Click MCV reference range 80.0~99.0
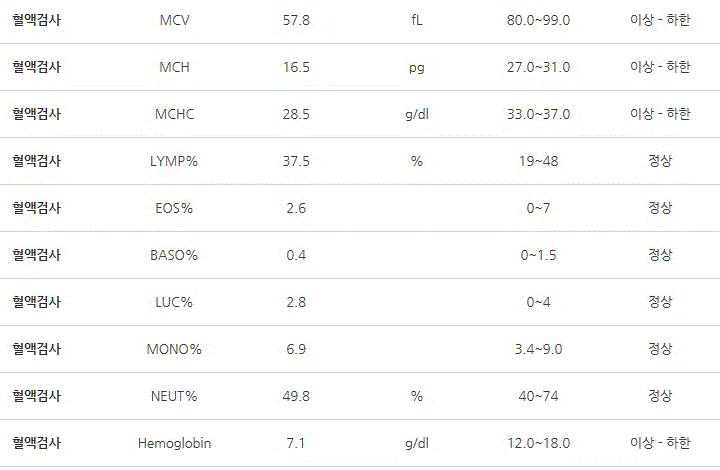The width and height of the screenshot is (720, 470). pyautogui.click(x=538, y=20)
